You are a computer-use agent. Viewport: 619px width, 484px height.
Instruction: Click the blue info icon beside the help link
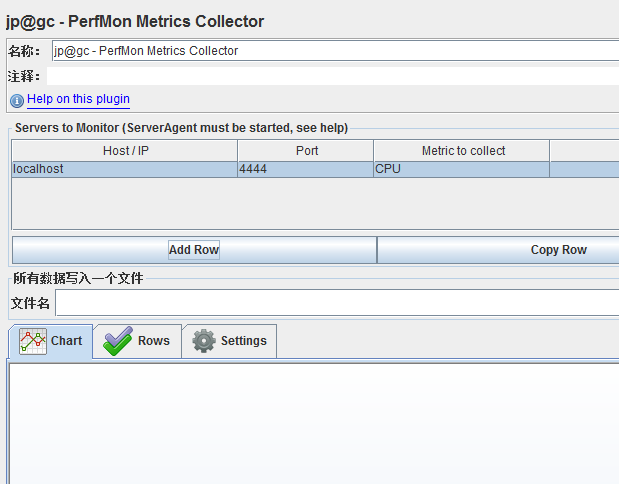click(17, 101)
